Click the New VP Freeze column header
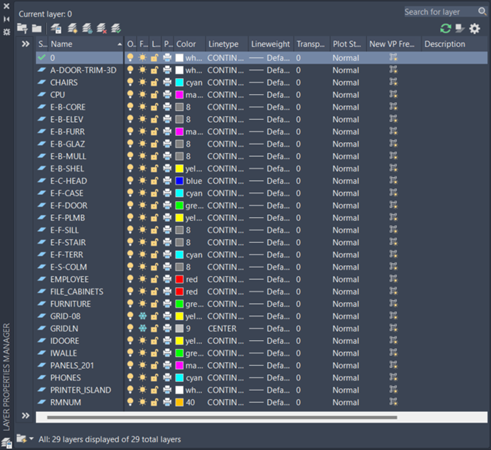This screenshot has width=491, height=450. tap(393, 44)
